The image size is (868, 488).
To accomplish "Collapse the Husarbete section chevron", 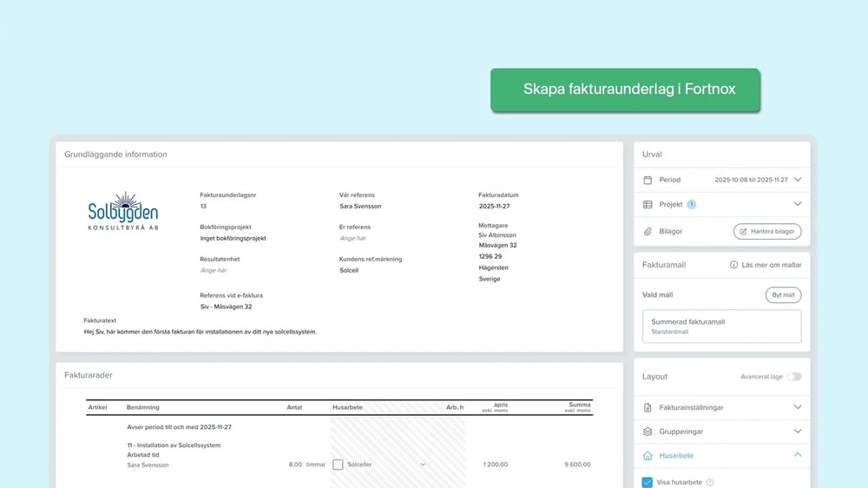I will tap(797, 456).
